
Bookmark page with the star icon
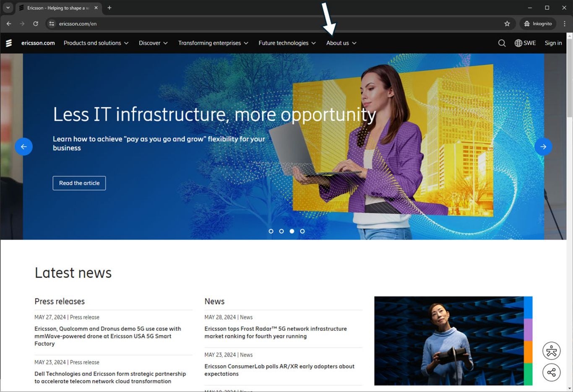pyautogui.click(x=507, y=23)
